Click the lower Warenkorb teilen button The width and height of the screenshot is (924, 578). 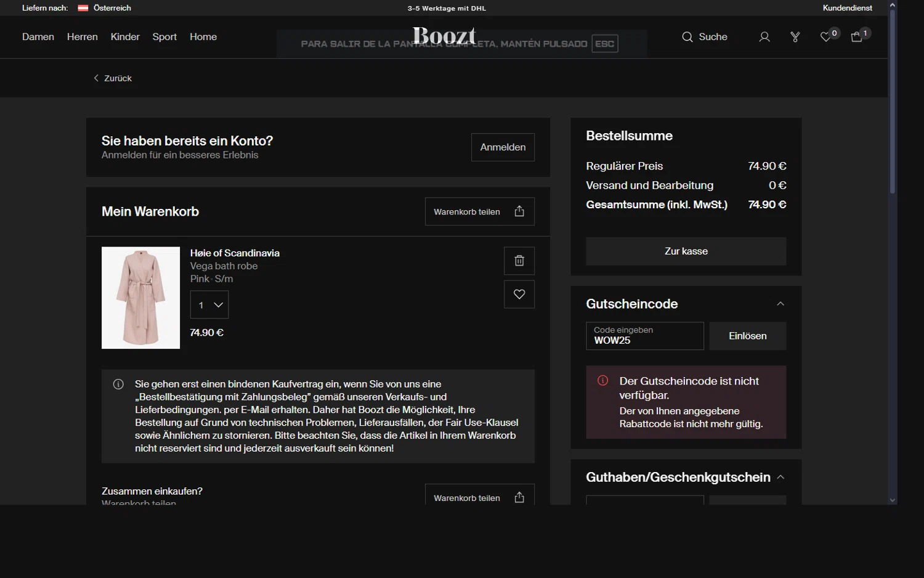pyautogui.click(x=480, y=495)
